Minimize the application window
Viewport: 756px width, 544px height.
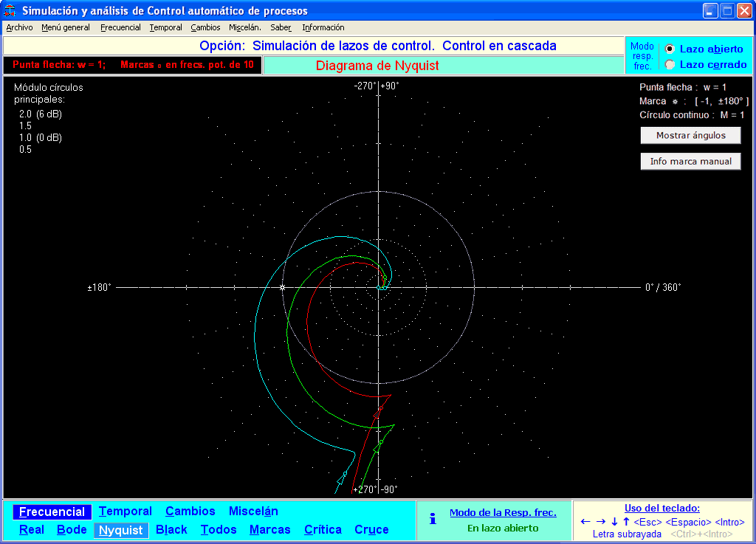[710, 10]
